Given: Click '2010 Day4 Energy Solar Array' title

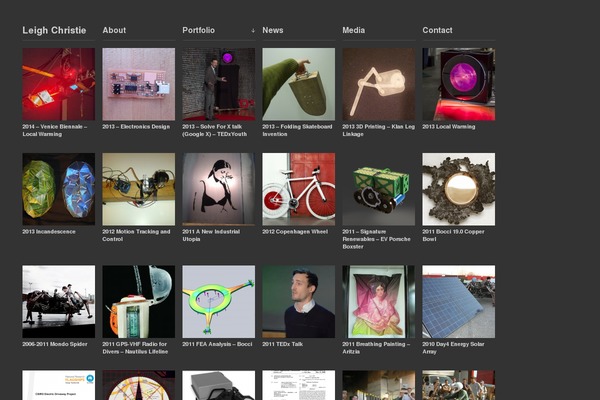Looking at the screenshot, I should point(453,348).
